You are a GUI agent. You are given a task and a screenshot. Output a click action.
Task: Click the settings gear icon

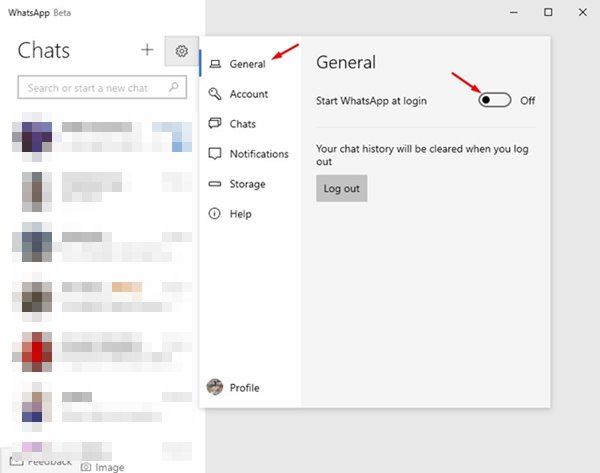pyautogui.click(x=181, y=50)
